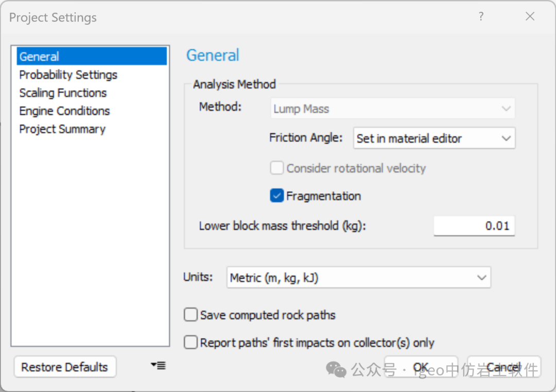The height and width of the screenshot is (392, 556).
Task: Select the General settings page
Action: [x=39, y=57]
